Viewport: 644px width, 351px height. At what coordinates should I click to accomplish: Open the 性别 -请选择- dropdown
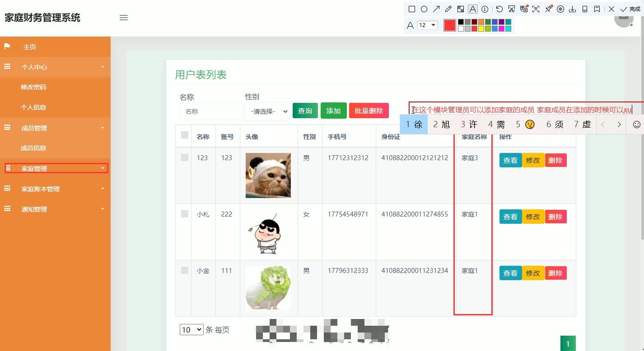(x=267, y=111)
